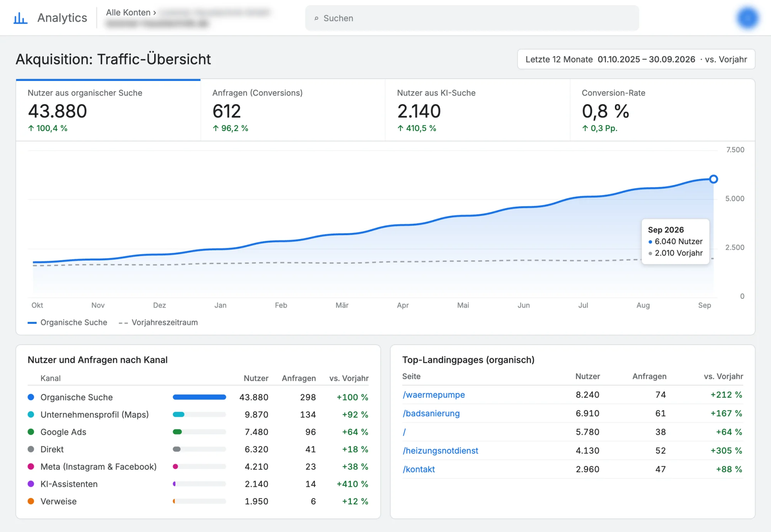Open the /badsanierung landing page link
Viewport: 771px width, 532px height.
coord(431,413)
